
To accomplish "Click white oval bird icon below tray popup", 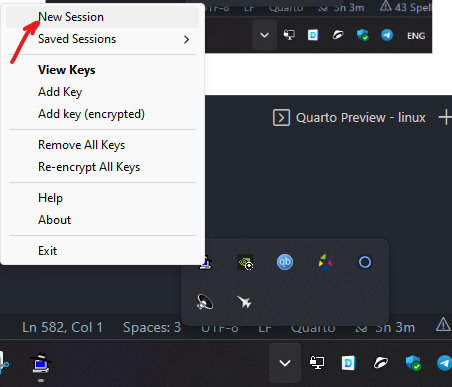I will [381, 363].
